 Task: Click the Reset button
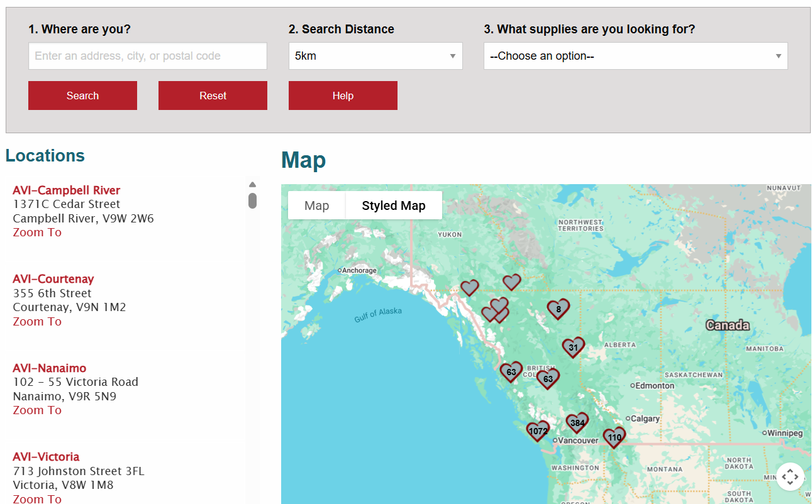tap(213, 96)
